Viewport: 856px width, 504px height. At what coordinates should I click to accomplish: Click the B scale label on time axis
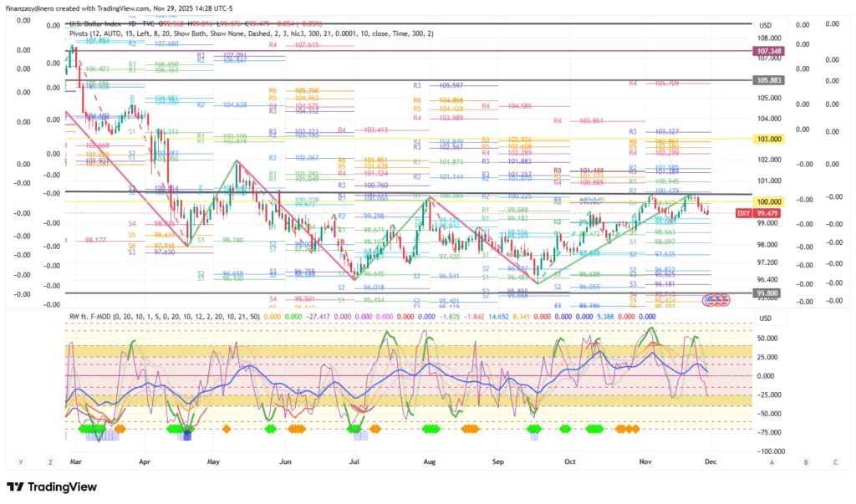coord(805,461)
